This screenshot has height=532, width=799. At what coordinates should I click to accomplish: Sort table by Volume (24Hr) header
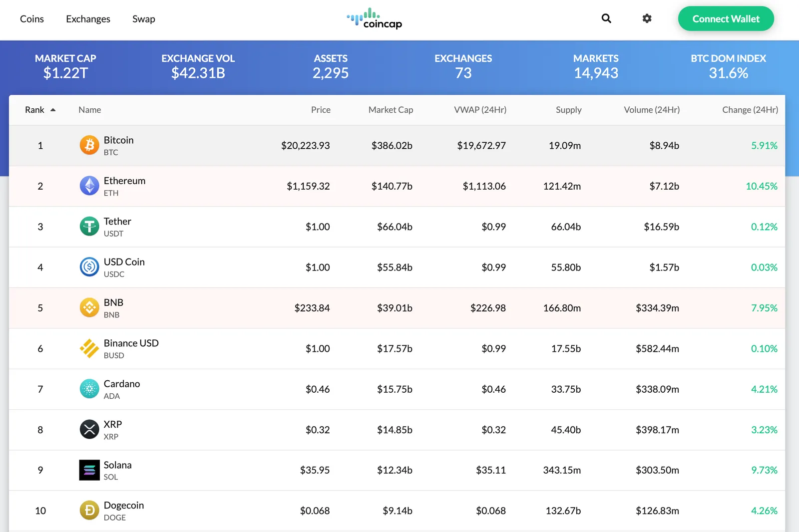652,110
